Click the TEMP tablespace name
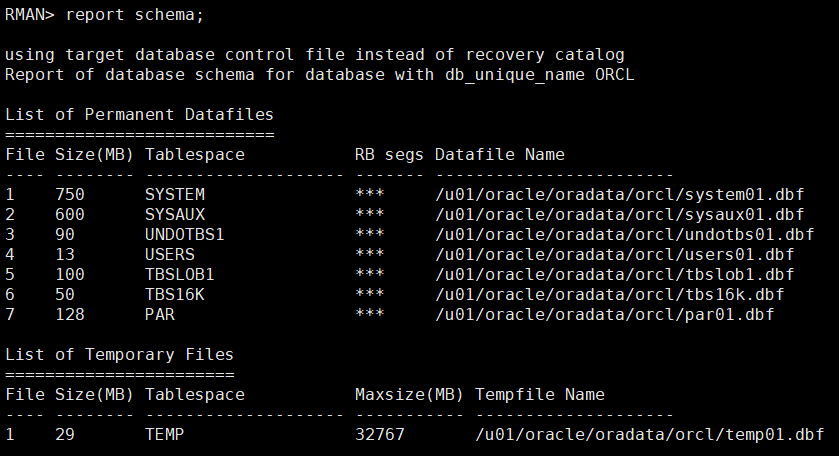Image resolution: width=839 pixels, height=456 pixels. [164, 435]
